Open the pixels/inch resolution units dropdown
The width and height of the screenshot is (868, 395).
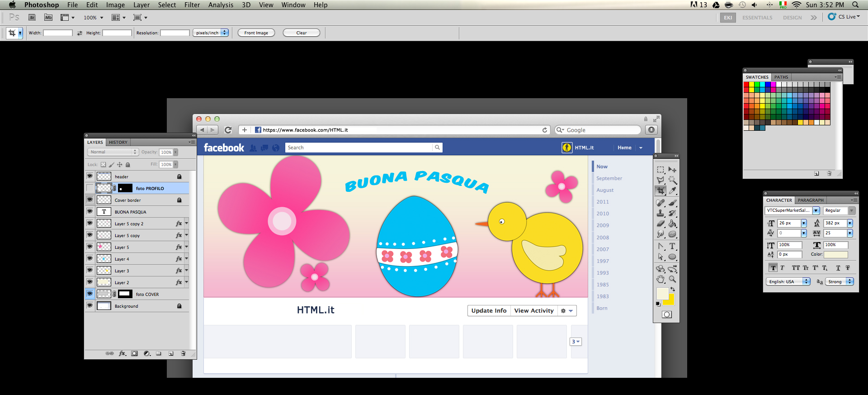tap(211, 33)
